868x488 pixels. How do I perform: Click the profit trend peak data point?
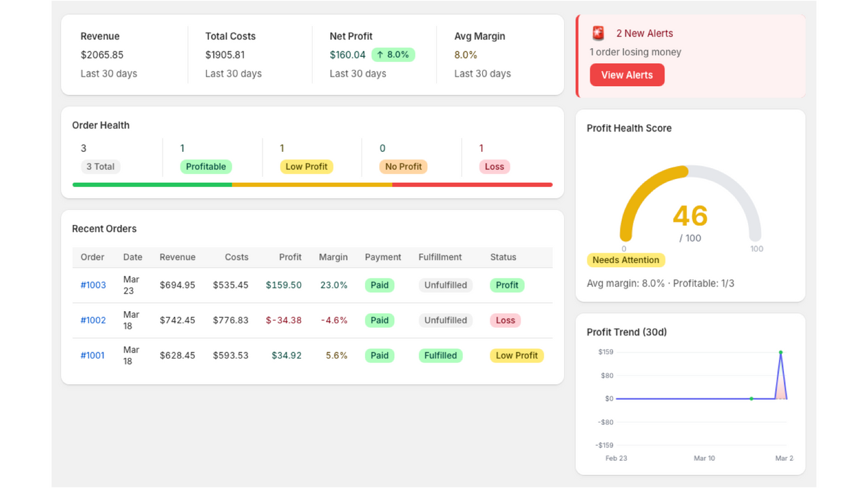click(x=781, y=352)
